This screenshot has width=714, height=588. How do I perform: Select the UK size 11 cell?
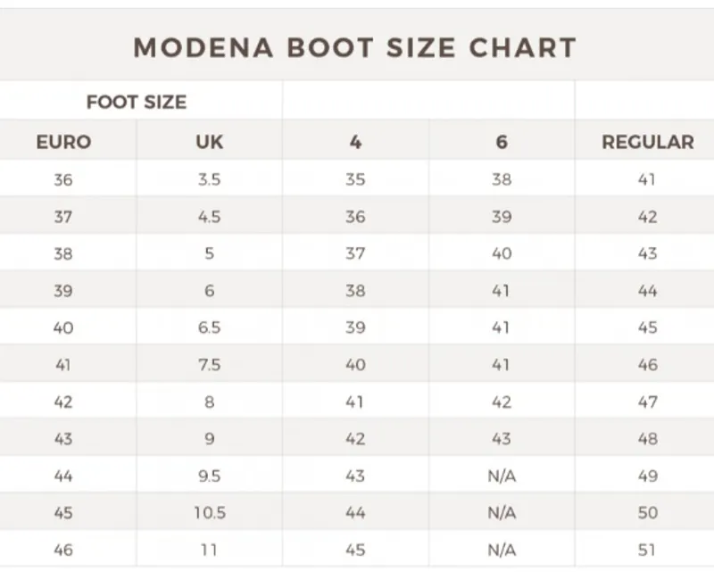[209, 550]
